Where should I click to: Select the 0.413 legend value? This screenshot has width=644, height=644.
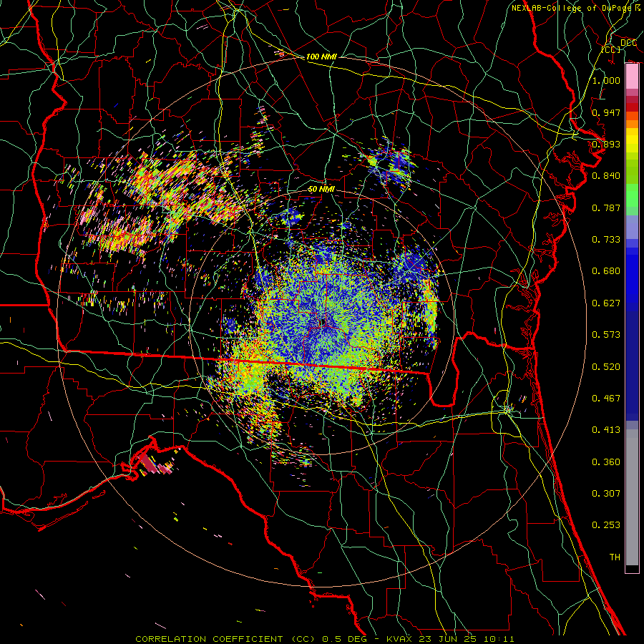click(x=606, y=430)
